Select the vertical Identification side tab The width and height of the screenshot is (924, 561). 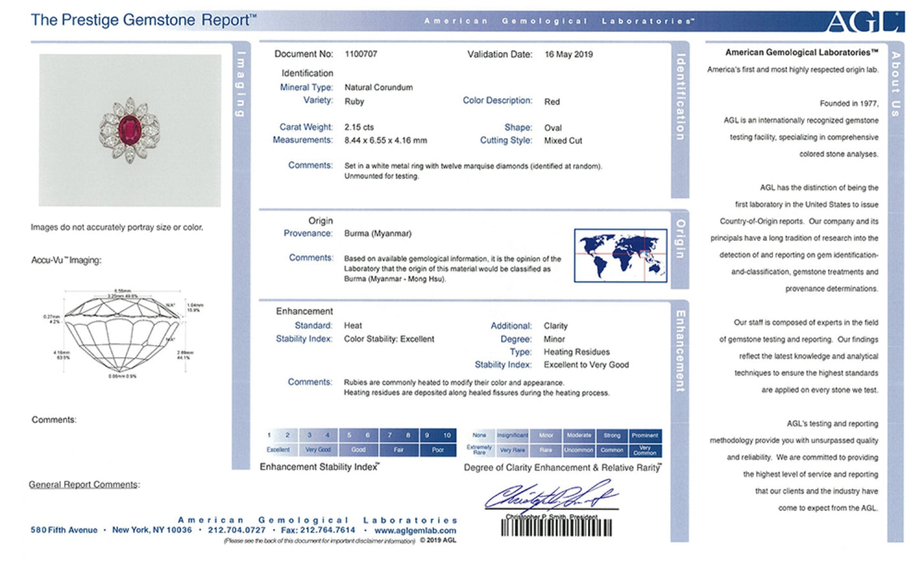[680, 96]
